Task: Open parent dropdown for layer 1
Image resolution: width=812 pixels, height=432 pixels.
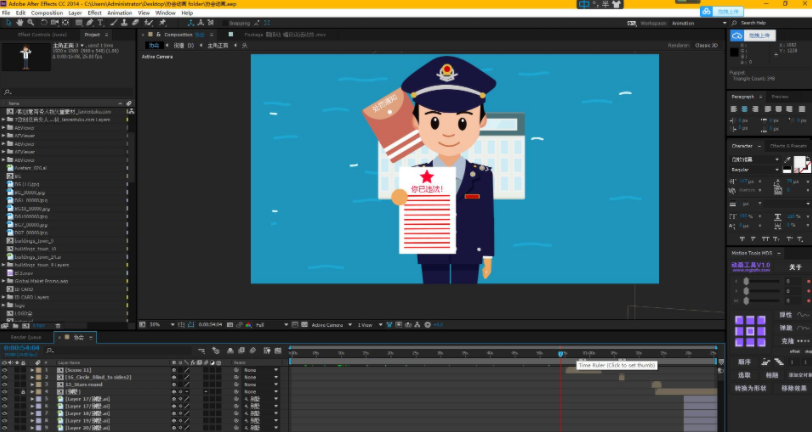Action: coord(262,370)
